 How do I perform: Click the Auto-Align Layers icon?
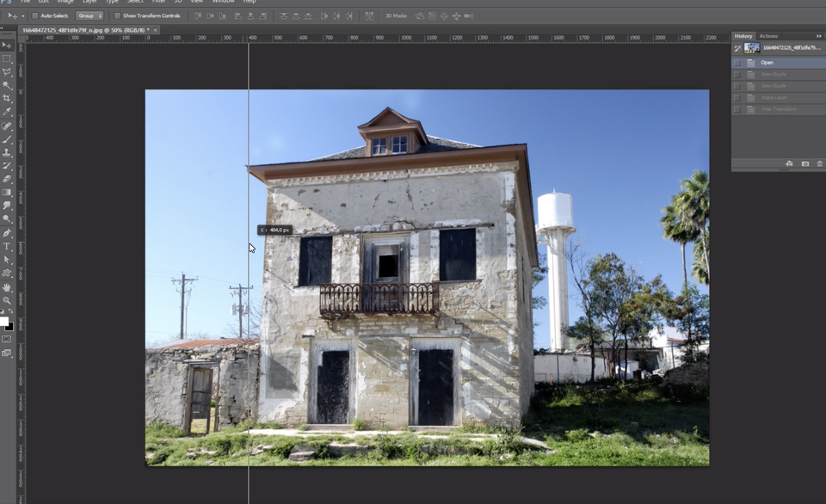tap(370, 15)
